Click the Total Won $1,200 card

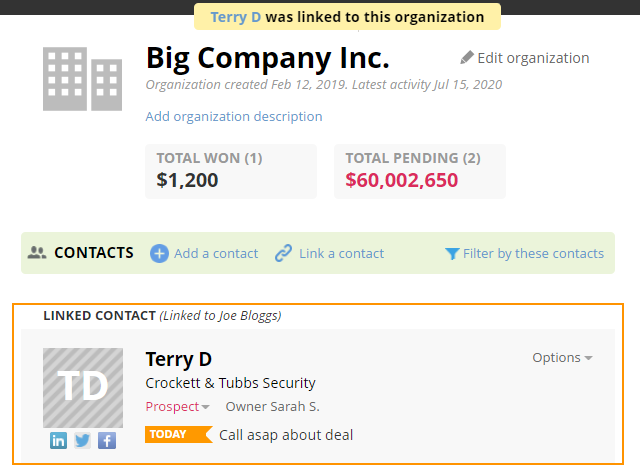pyautogui.click(x=231, y=171)
